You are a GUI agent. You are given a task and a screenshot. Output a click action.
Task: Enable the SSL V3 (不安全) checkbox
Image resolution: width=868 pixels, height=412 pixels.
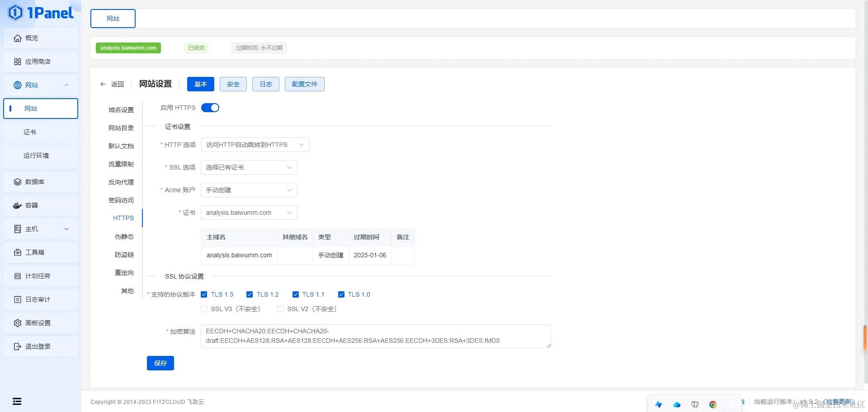204,309
